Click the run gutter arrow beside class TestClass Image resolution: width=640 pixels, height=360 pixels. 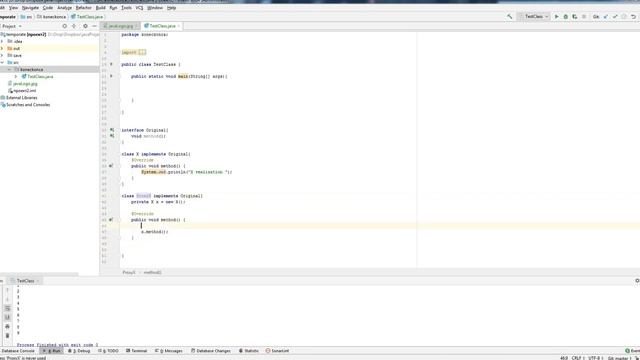point(111,64)
